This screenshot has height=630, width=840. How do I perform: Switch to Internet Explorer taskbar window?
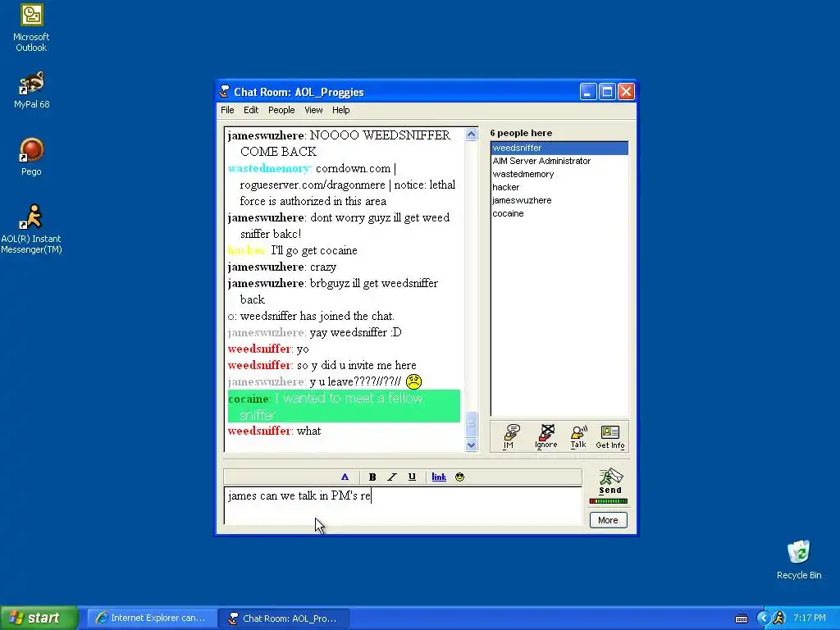coord(152,618)
